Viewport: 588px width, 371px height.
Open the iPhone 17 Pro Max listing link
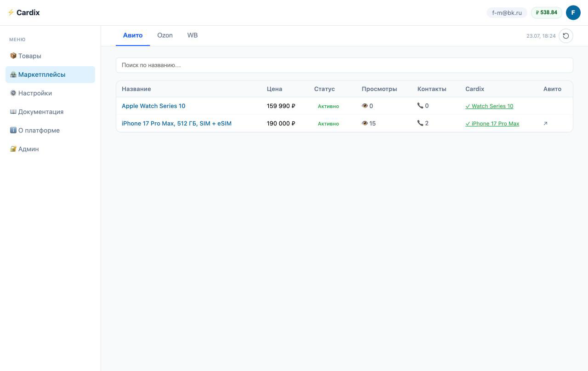176,123
